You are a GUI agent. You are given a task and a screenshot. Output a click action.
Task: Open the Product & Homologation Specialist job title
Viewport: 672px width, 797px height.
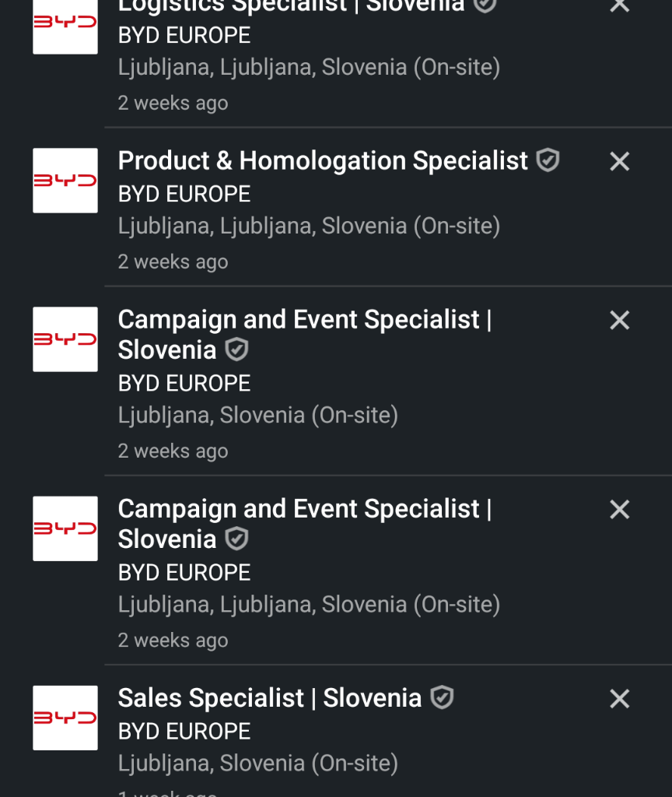click(323, 161)
